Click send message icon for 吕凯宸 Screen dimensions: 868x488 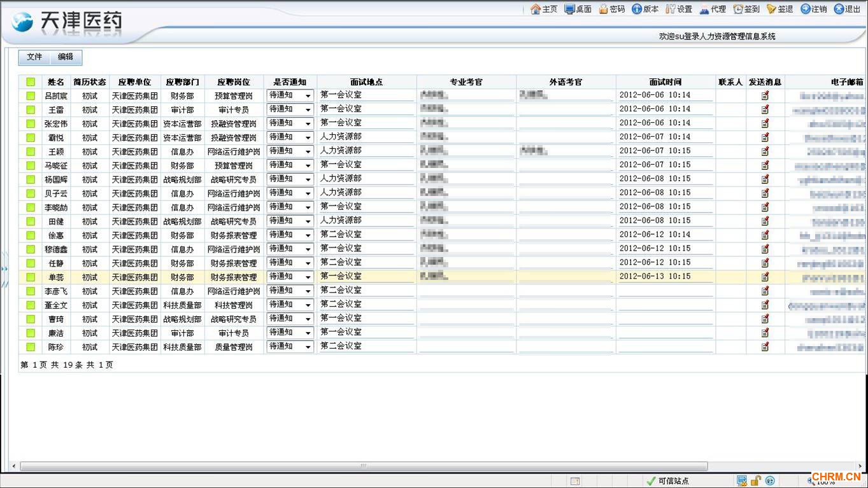coord(765,95)
